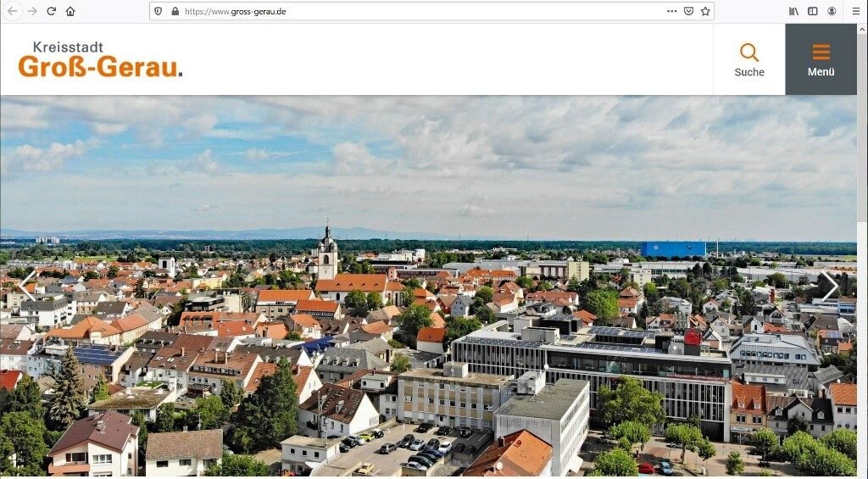Show previous slide in the image carousel
The image size is (868, 479).
26,285
